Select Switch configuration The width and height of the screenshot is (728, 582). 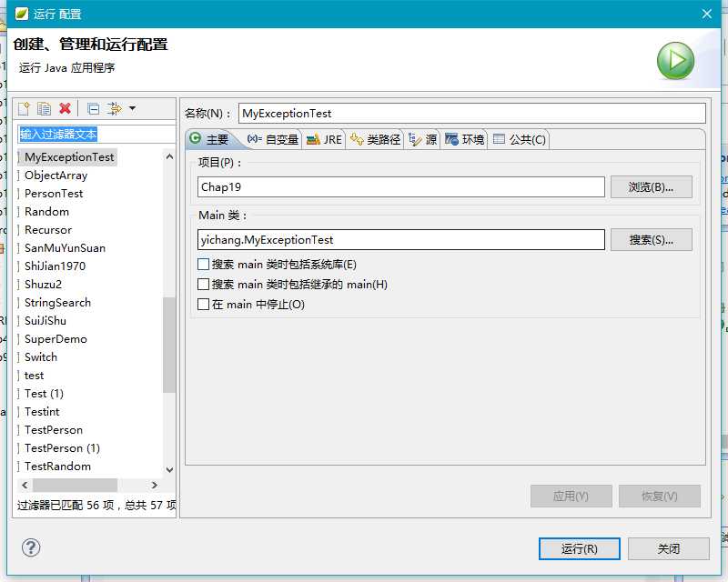pos(41,356)
